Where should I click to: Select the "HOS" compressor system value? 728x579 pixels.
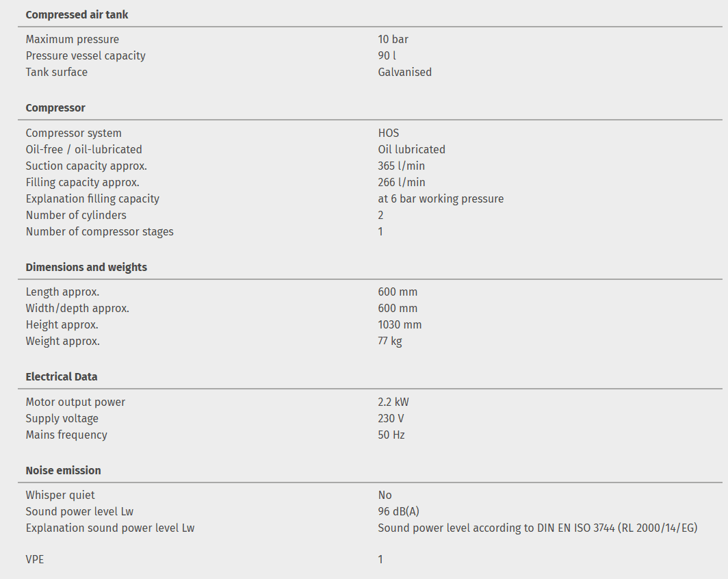[388, 133]
